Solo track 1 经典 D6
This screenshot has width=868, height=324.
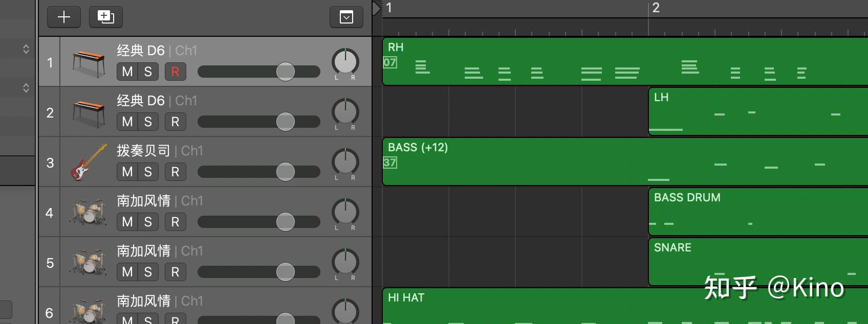pos(148,72)
